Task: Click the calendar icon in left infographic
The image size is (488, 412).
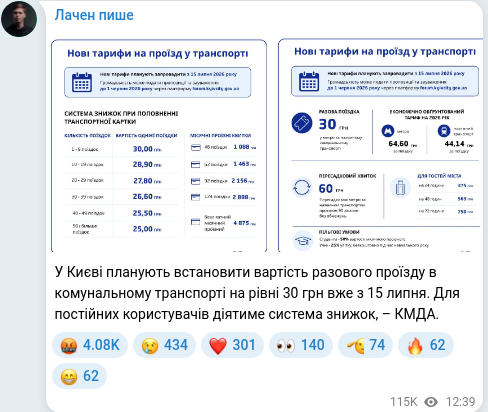Action: (x=82, y=82)
